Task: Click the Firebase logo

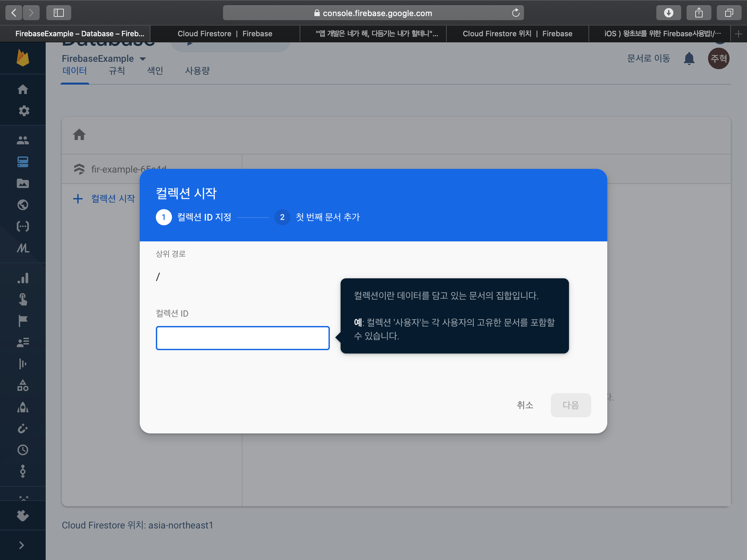Action: point(23,58)
